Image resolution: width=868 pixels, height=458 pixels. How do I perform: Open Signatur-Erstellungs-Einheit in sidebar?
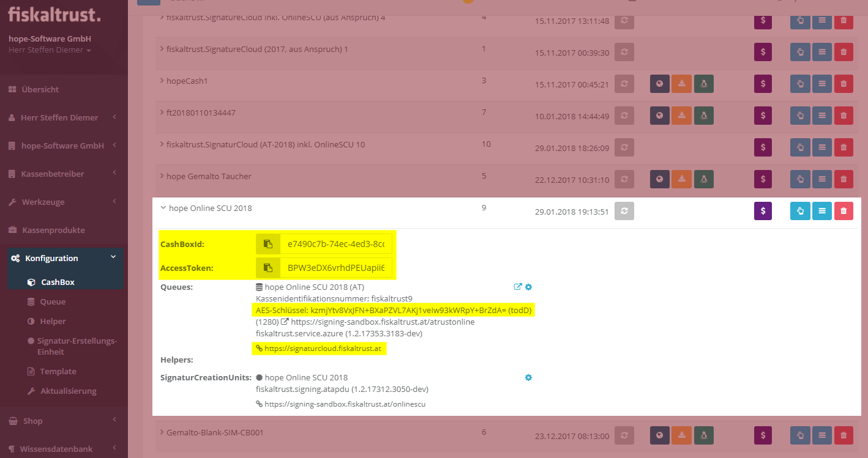[72, 346]
